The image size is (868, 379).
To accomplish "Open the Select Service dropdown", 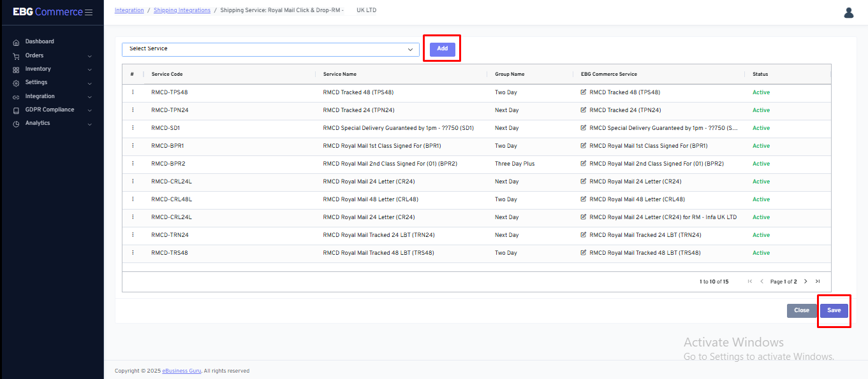I will coord(270,49).
